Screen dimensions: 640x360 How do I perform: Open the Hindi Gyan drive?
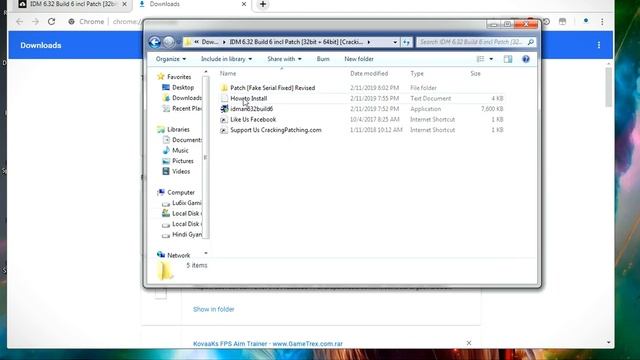pos(187,235)
